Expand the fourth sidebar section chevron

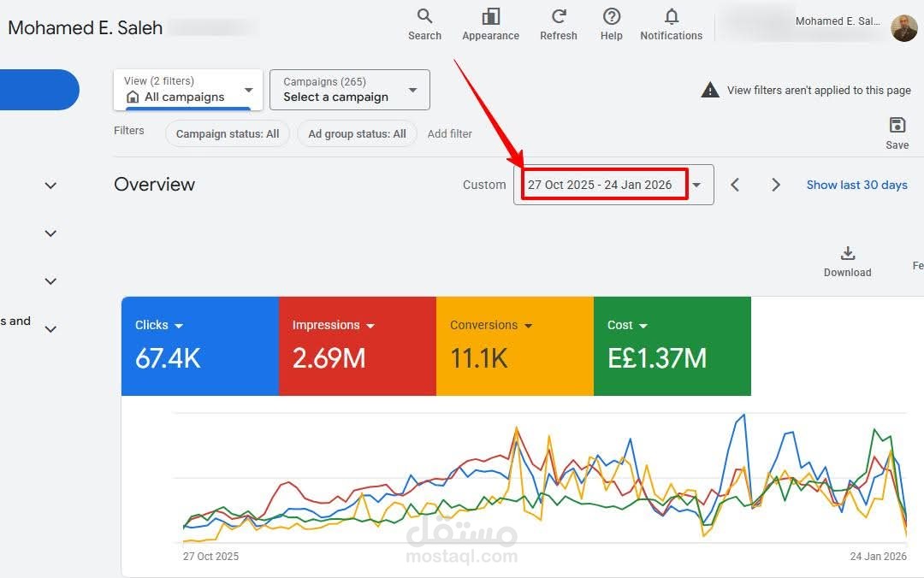50,329
